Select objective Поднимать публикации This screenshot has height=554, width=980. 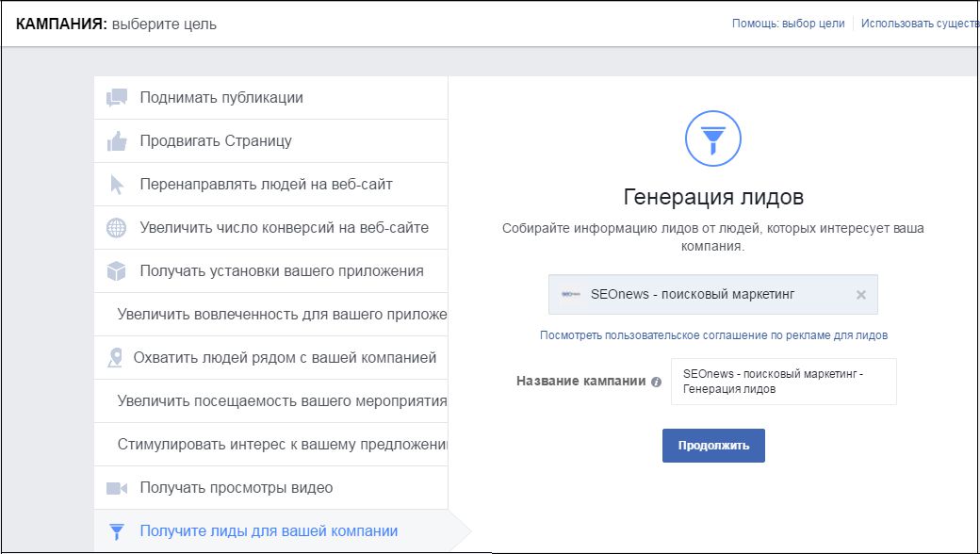click(x=271, y=97)
